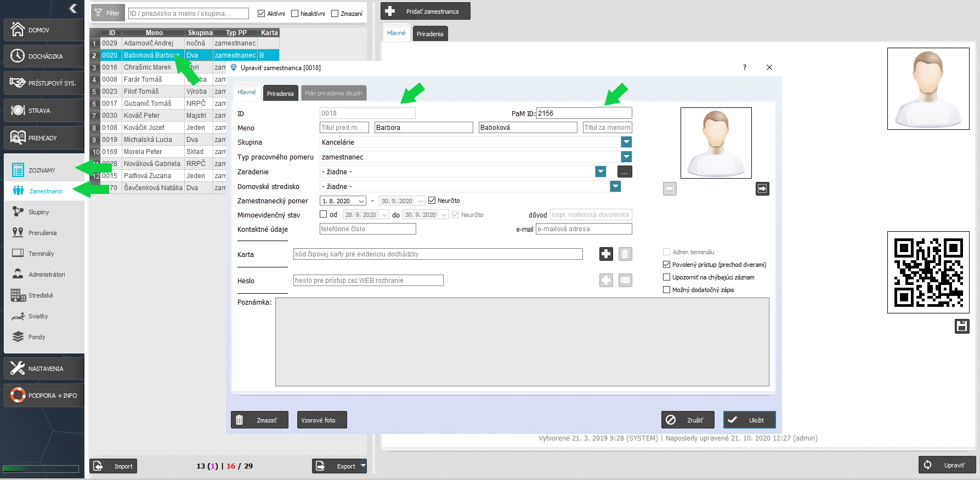Switch to Priradenia tab in dialog
Image resolution: width=980 pixels, height=480 pixels.
pos(280,93)
